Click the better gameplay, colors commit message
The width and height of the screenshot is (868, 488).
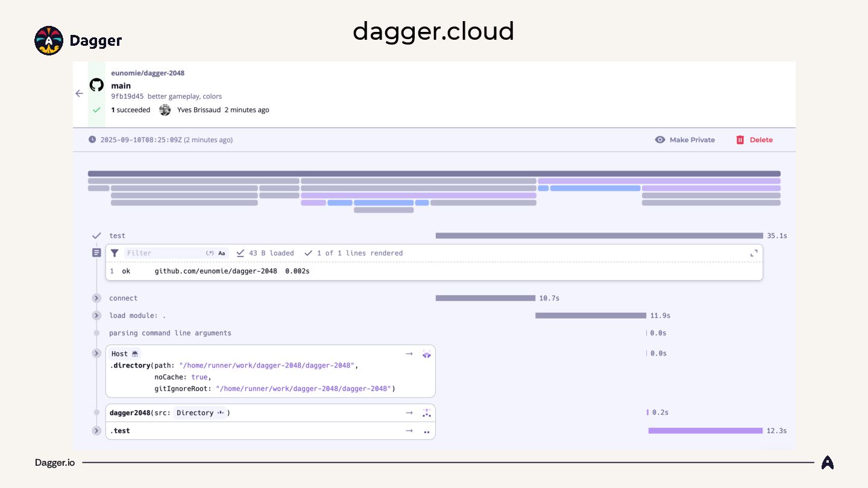184,96
